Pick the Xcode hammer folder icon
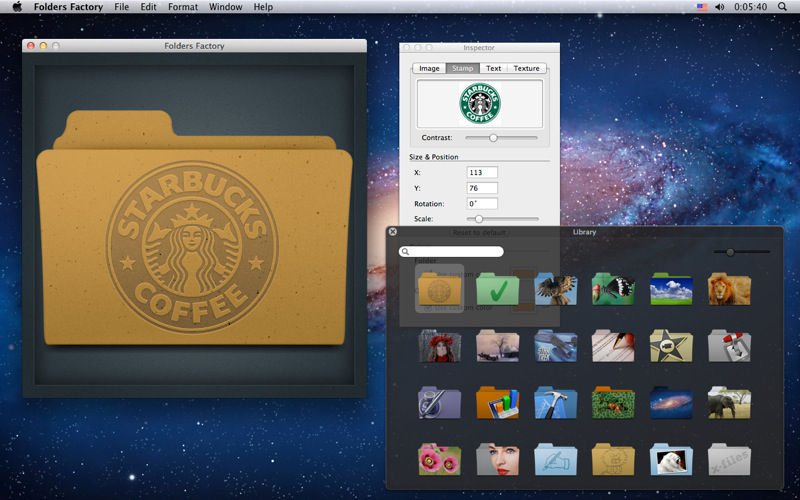 (x=556, y=403)
